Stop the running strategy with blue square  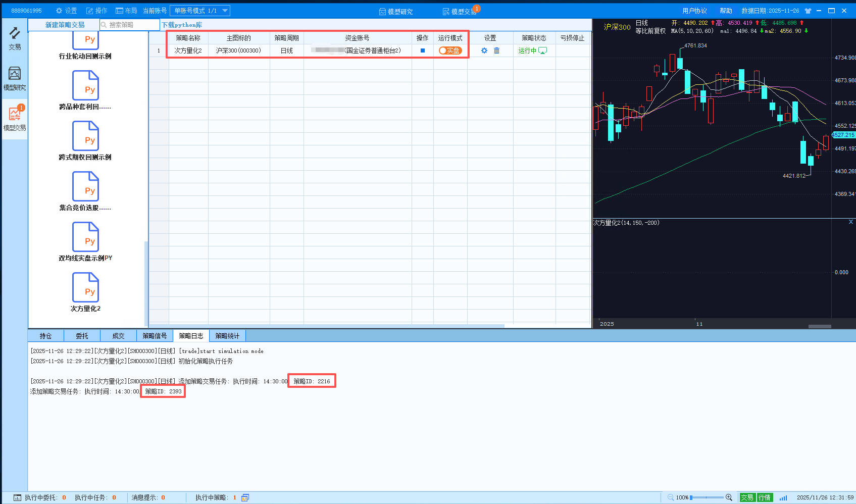[423, 51]
